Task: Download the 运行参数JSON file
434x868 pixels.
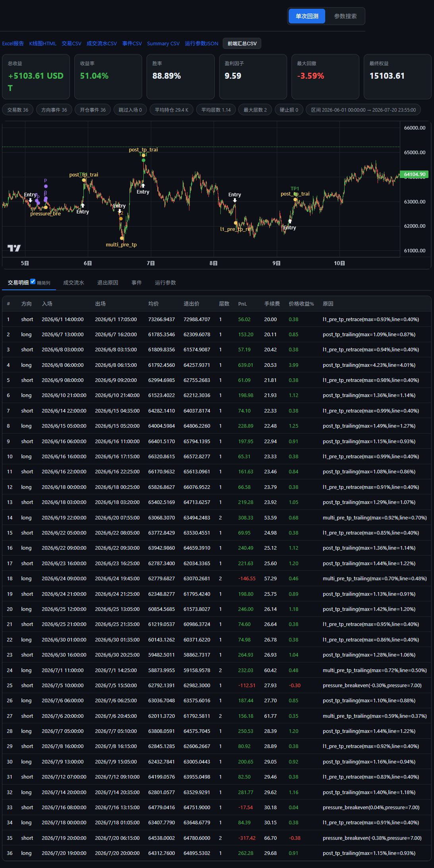Action: coord(201,43)
